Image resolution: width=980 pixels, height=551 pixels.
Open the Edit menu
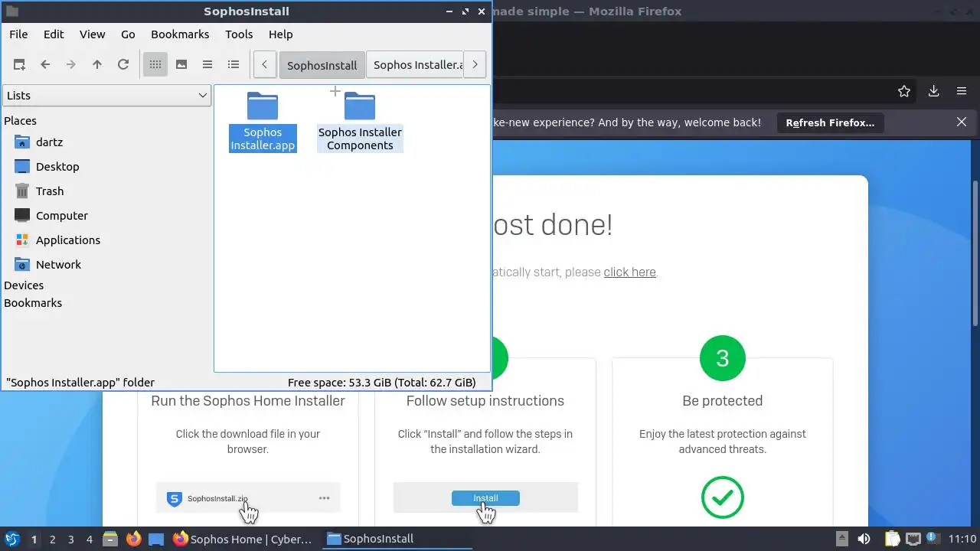(54, 34)
